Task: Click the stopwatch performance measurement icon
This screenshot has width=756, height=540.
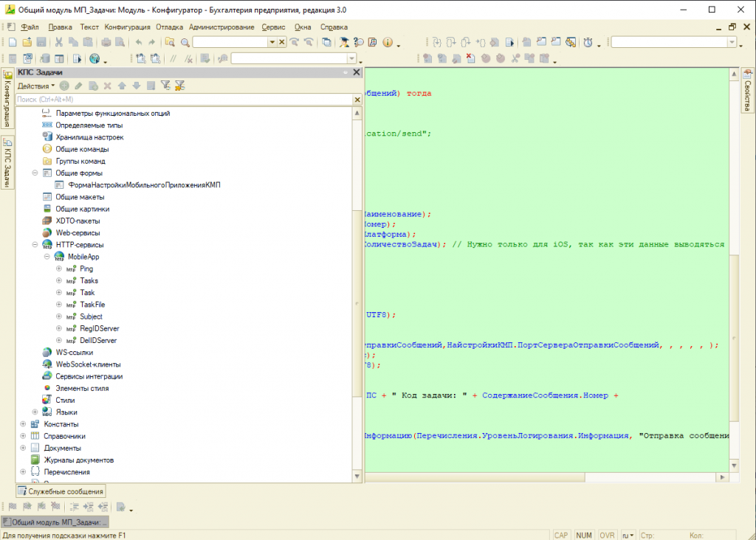Action: click(x=588, y=43)
